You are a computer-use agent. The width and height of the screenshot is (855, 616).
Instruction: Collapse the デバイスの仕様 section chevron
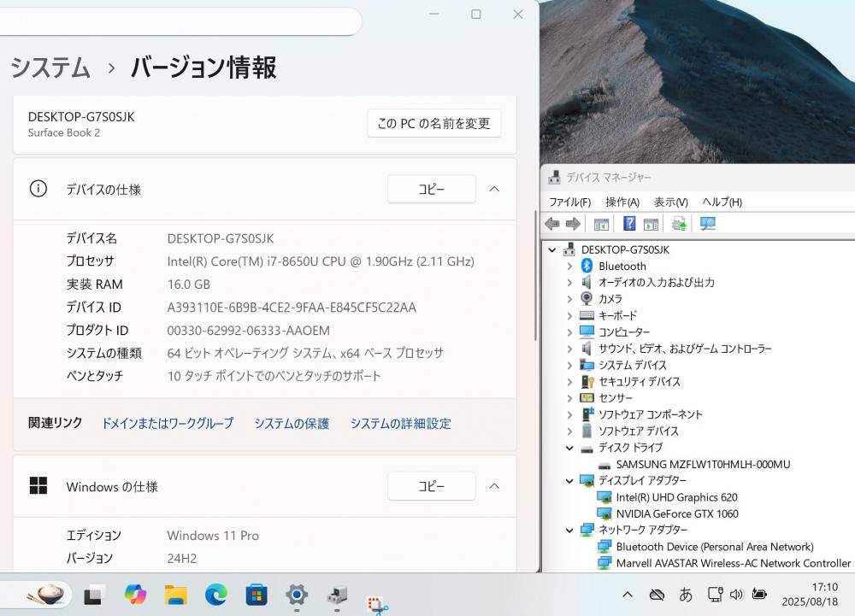pyautogui.click(x=494, y=189)
